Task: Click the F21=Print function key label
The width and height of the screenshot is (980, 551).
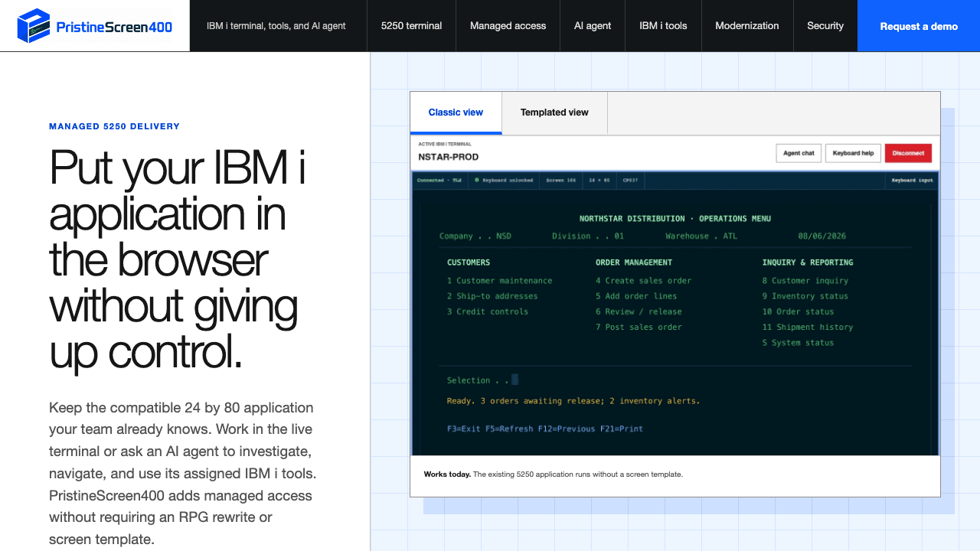Action: (x=622, y=429)
